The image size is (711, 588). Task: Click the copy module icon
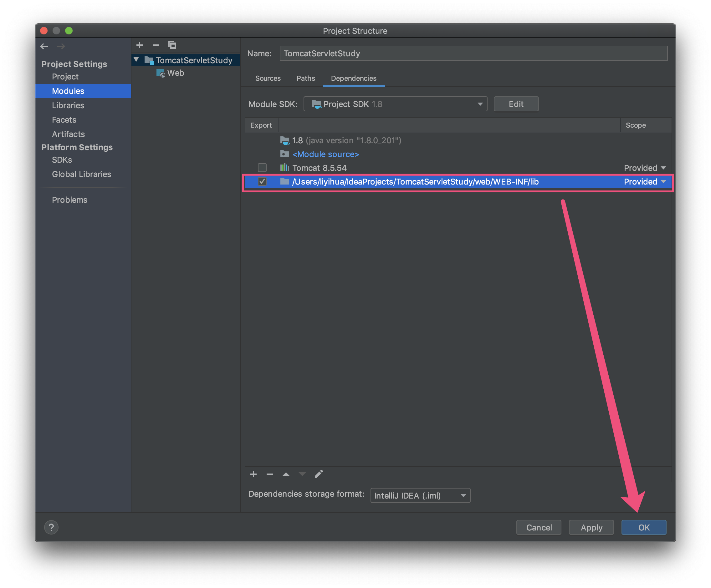[172, 45]
